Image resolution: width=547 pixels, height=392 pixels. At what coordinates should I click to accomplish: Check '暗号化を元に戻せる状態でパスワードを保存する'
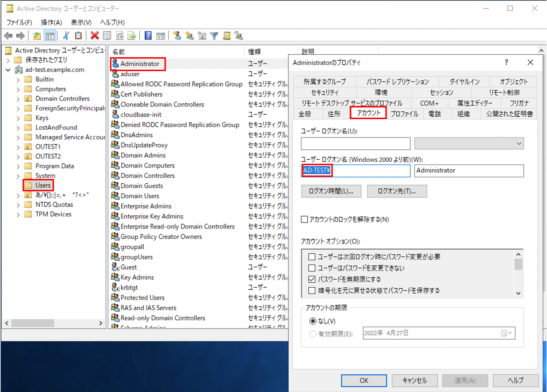(312, 290)
